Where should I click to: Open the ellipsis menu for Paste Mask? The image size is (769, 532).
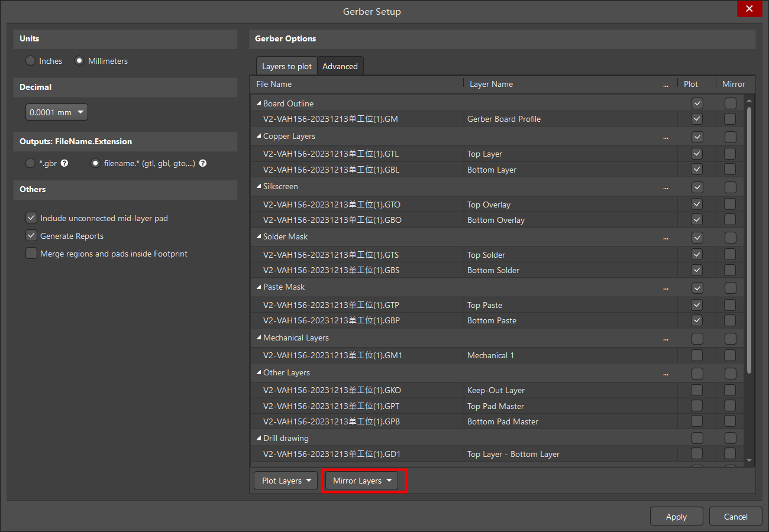point(666,288)
